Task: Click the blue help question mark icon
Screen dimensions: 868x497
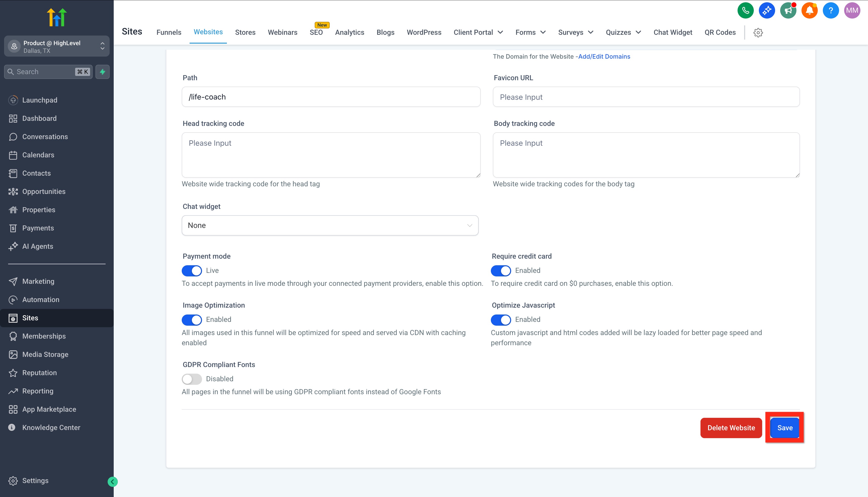Action: (830, 11)
